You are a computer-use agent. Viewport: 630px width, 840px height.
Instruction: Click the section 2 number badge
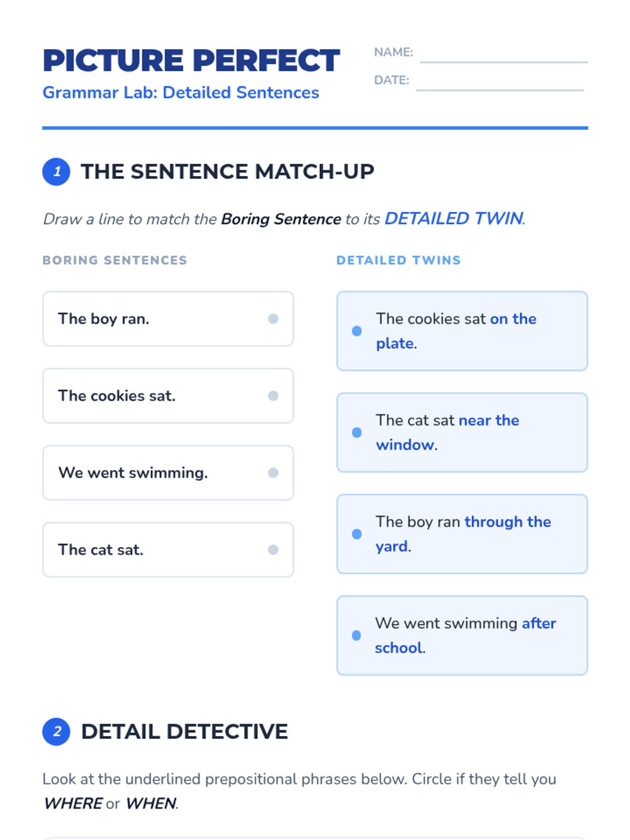tap(56, 731)
